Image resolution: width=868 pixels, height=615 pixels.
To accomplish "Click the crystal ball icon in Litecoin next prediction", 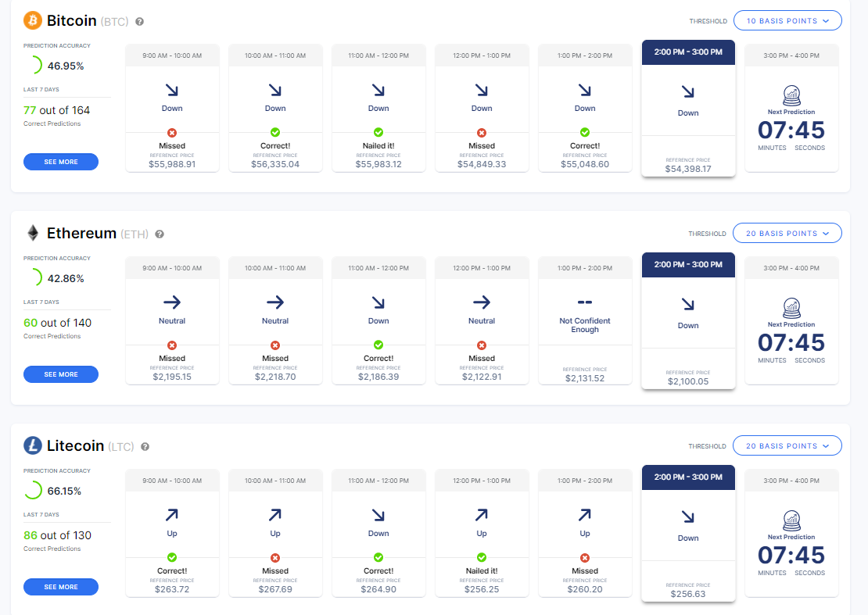I will coord(791,520).
